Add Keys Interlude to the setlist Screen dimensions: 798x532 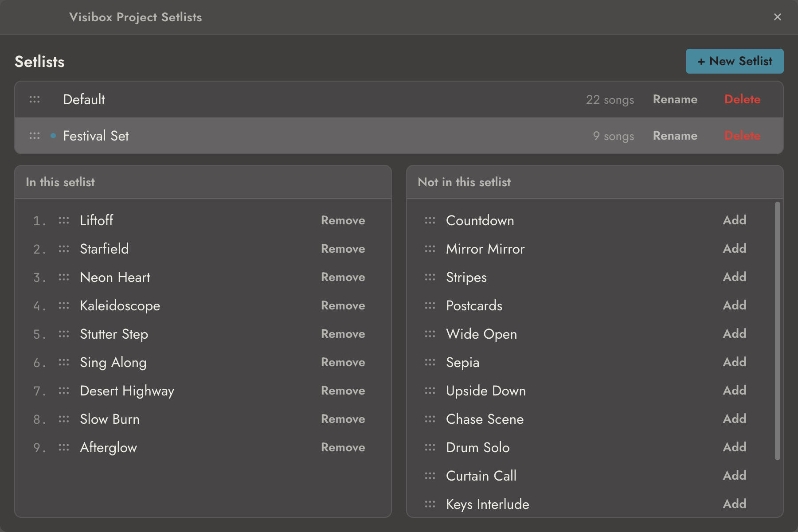coord(735,504)
